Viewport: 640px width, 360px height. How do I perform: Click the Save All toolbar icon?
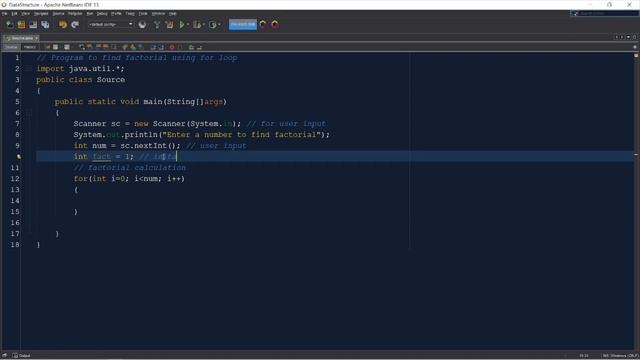45,25
